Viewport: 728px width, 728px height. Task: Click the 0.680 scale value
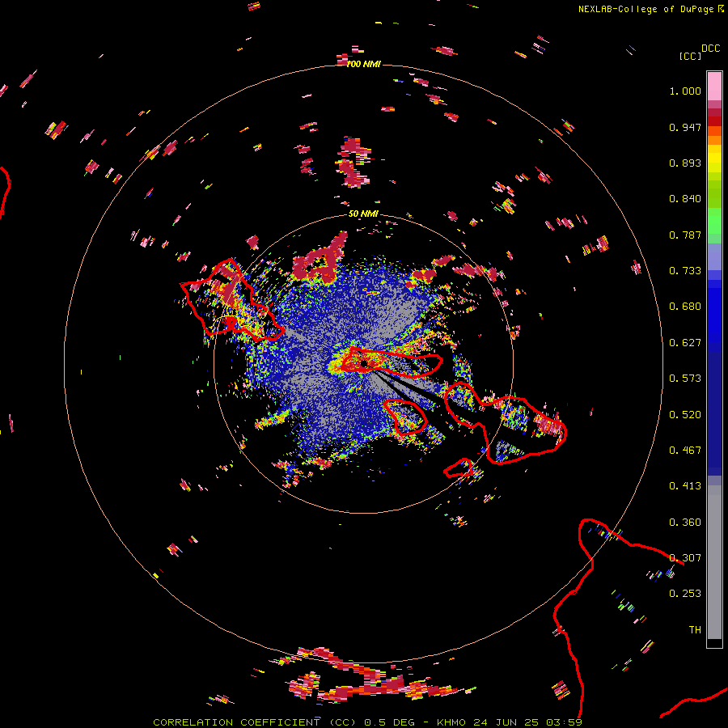point(685,307)
